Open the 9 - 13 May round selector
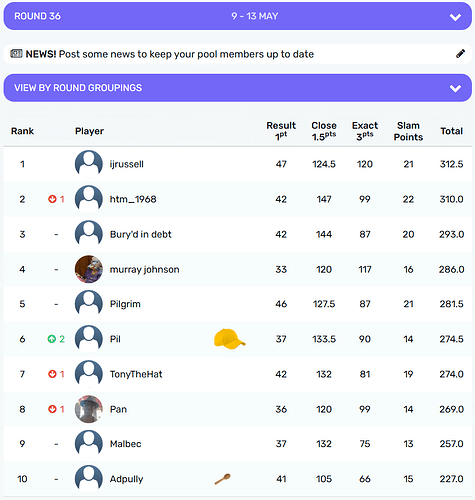Image resolution: width=475 pixels, height=500 pixels. point(255,16)
